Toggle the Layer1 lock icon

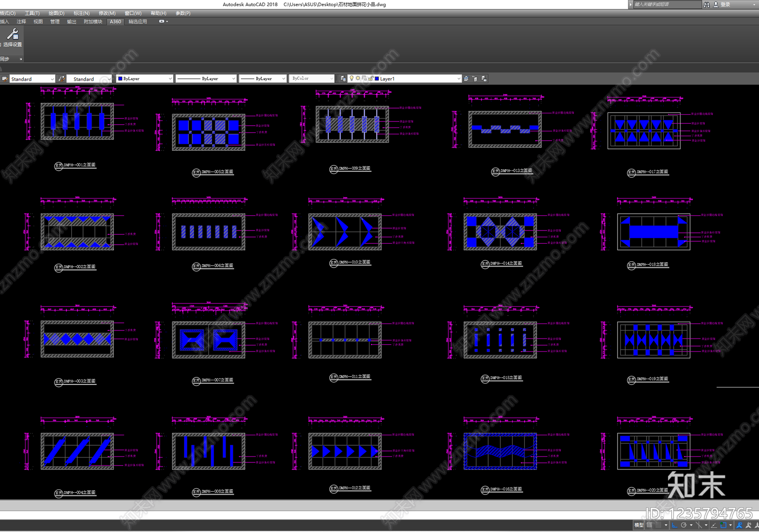[370, 79]
